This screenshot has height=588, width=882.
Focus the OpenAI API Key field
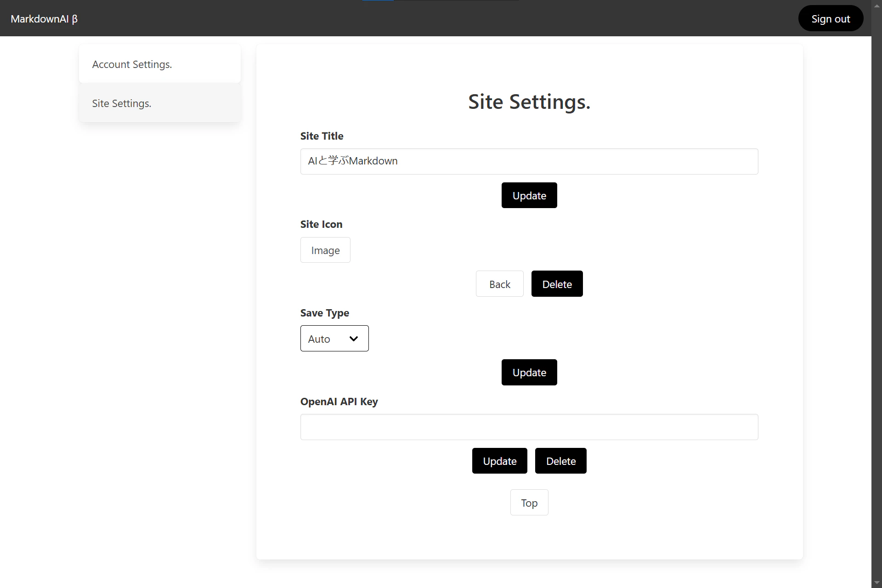click(529, 427)
